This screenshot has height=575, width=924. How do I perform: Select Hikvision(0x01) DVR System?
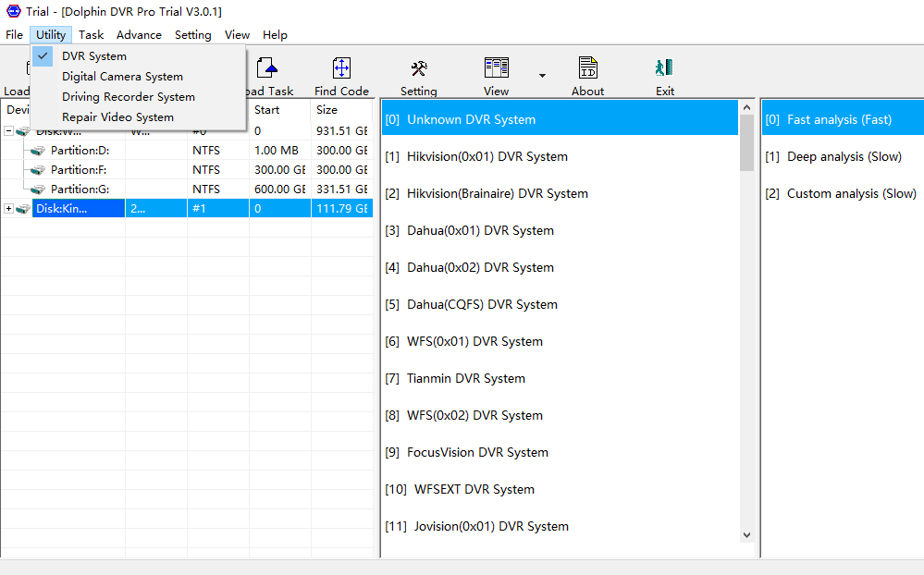[x=560, y=157]
